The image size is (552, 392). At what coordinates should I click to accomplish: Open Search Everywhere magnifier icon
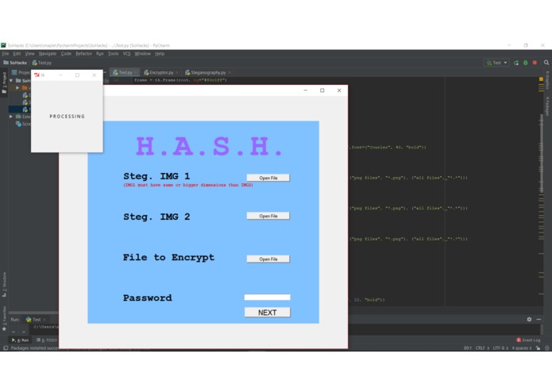pos(546,63)
